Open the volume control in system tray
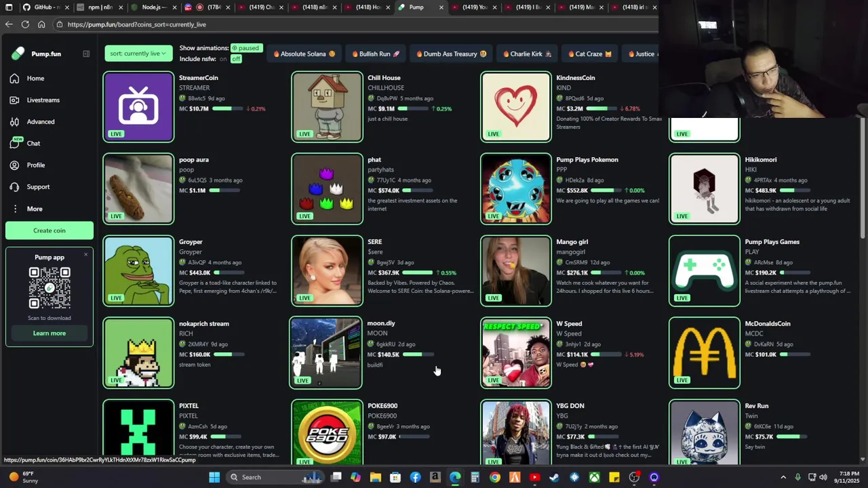868x488 pixels. [x=823, y=477]
